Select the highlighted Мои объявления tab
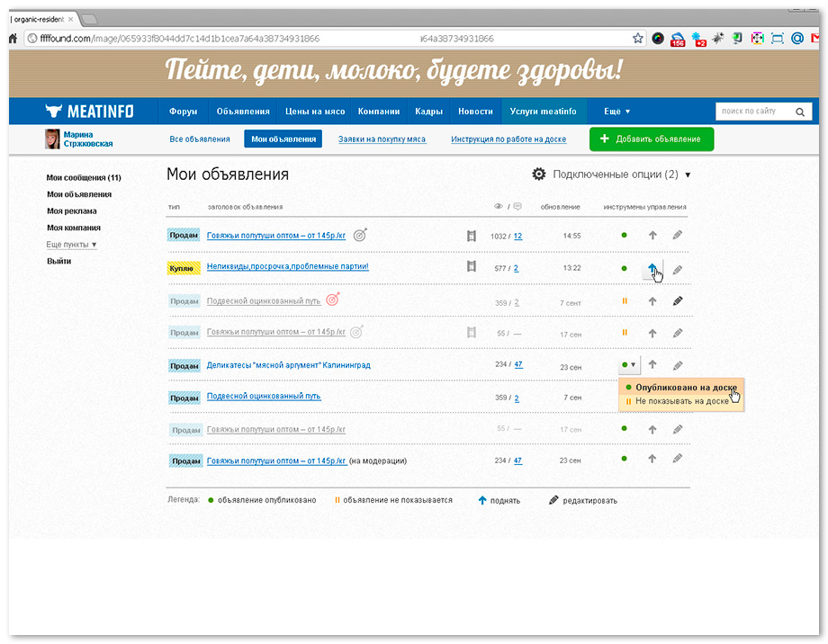 [283, 139]
